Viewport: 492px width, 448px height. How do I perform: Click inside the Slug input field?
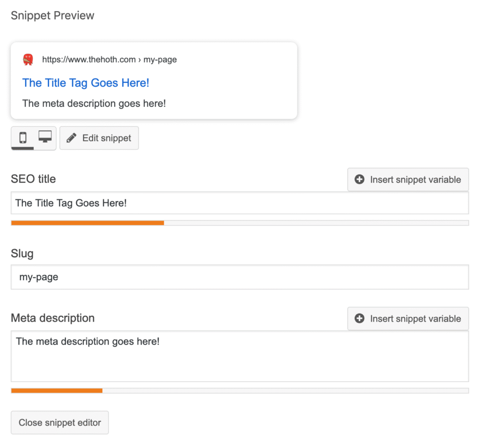pyautogui.click(x=240, y=277)
